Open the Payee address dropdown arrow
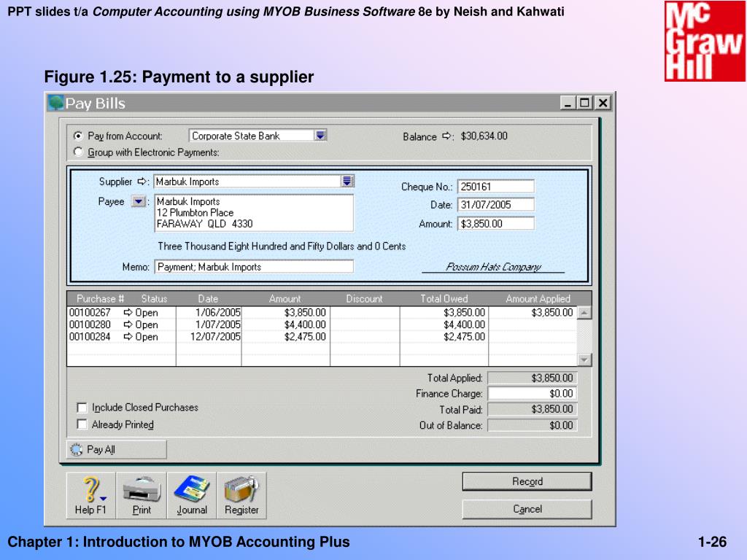The image size is (747, 560). point(138,201)
